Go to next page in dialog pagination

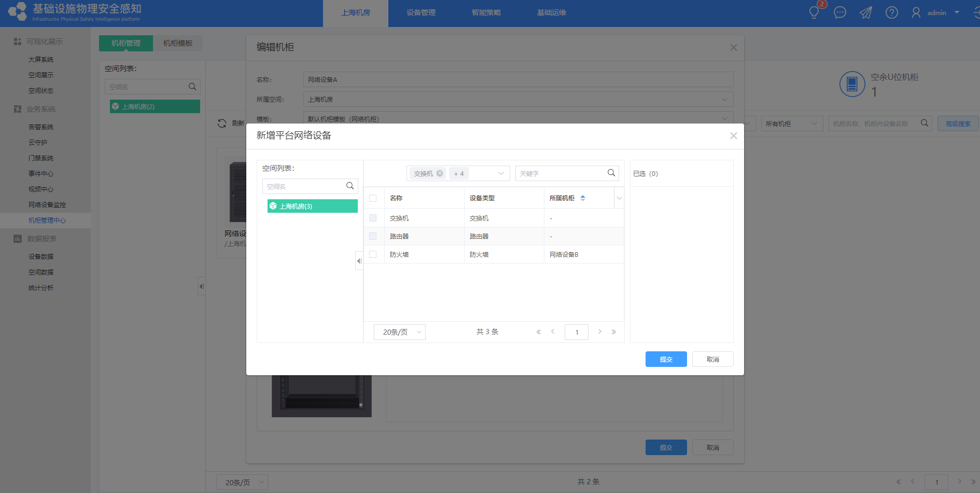coord(600,332)
